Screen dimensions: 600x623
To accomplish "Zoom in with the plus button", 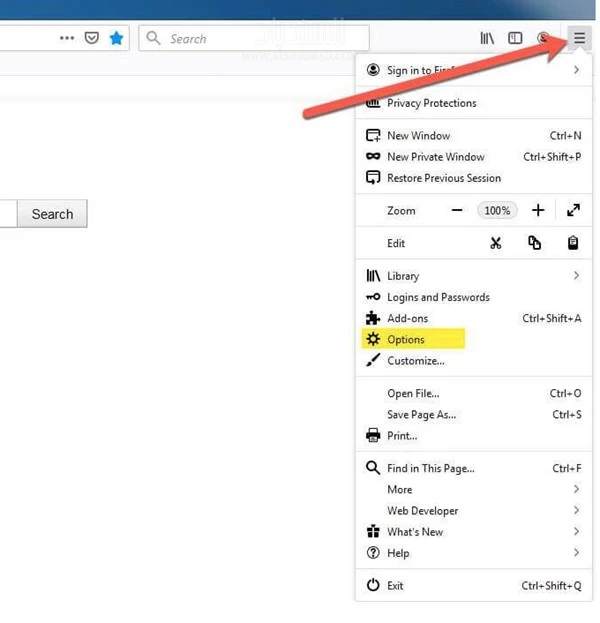I will (538, 210).
